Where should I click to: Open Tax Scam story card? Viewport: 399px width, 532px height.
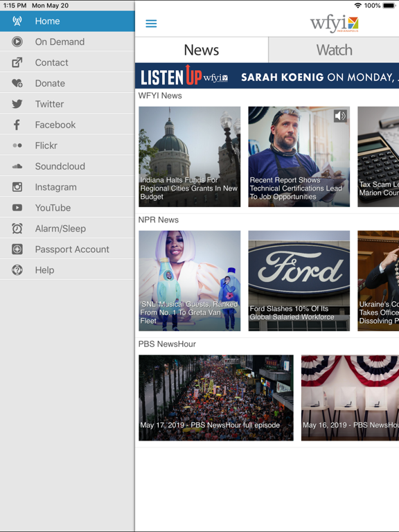(x=378, y=157)
